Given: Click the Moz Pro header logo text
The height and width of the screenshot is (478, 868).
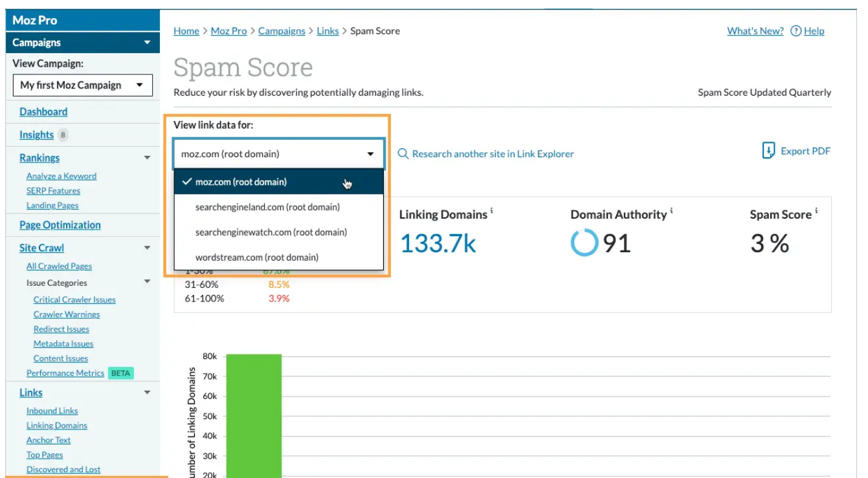Looking at the screenshot, I should tap(35, 20).
